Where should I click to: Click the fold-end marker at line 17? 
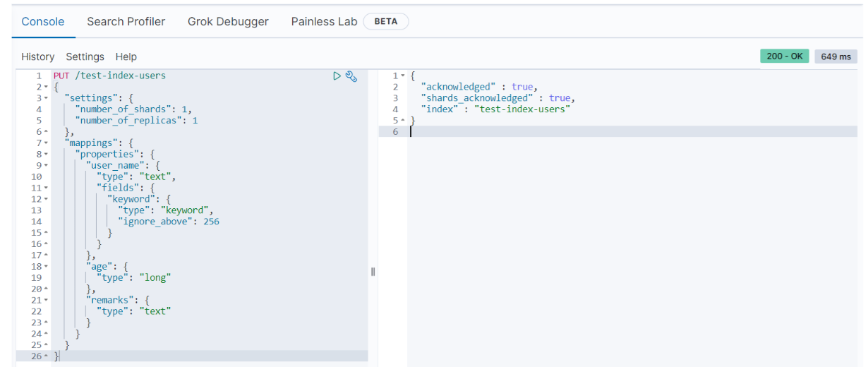point(46,255)
